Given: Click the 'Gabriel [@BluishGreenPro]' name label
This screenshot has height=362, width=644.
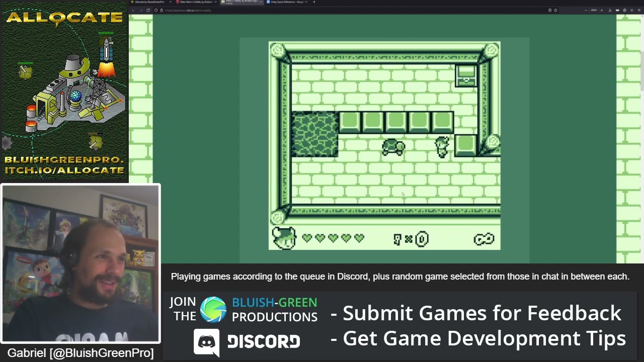Looking at the screenshot, I should coord(80,353).
